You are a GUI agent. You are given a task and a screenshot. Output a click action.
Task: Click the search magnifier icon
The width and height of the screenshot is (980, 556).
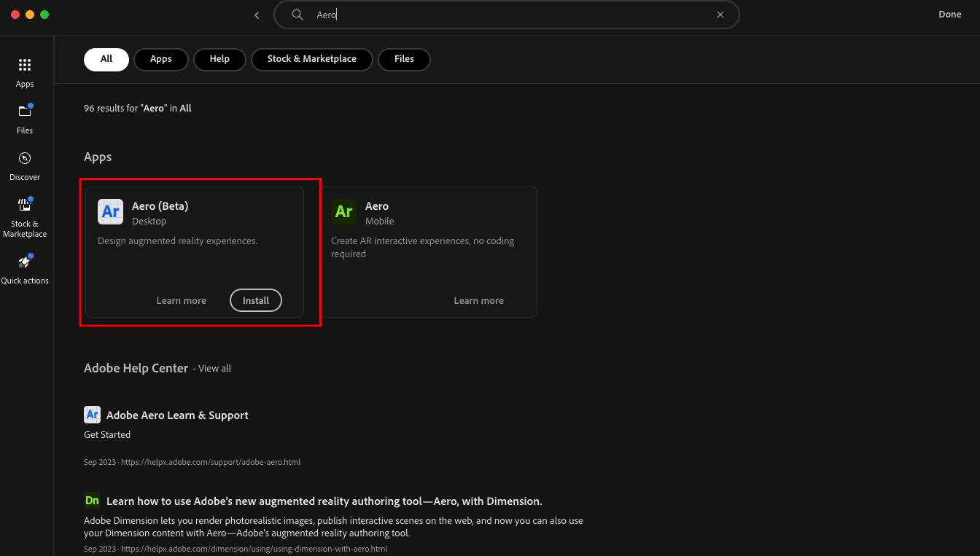pyautogui.click(x=297, y=15)
